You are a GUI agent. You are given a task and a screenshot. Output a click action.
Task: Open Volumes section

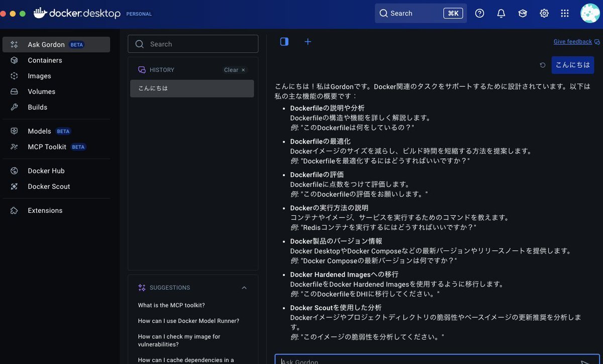click(x=56, y=91)
